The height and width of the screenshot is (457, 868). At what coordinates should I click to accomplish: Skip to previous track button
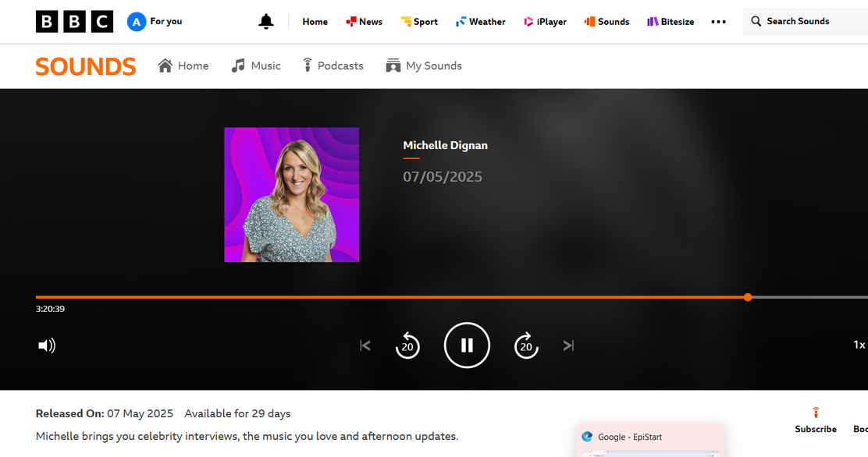(365, 345)
